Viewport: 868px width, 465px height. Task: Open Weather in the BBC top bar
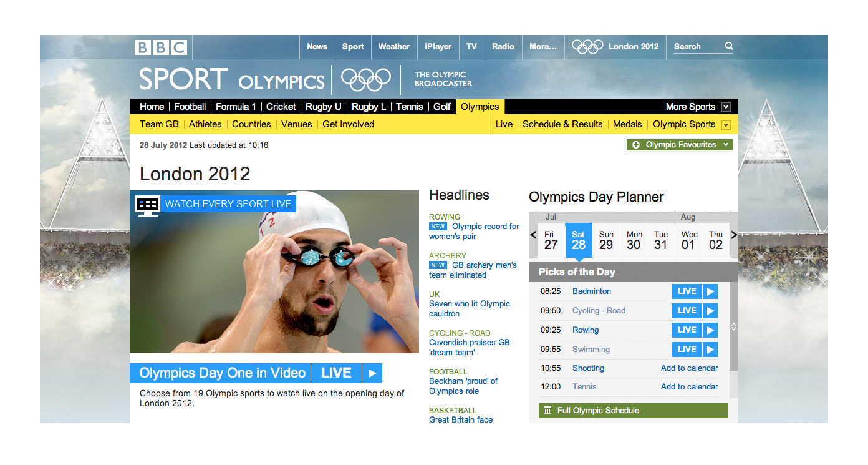(394, 47)
